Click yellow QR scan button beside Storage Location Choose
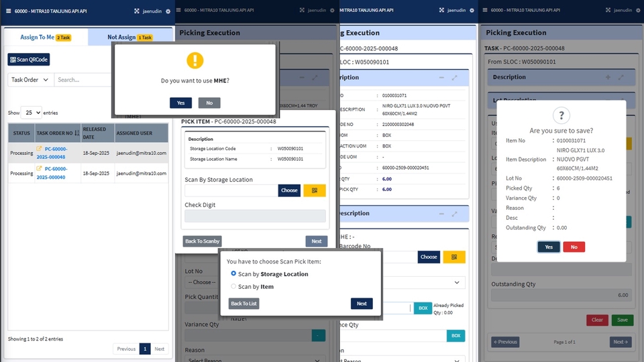 [315, 190]
